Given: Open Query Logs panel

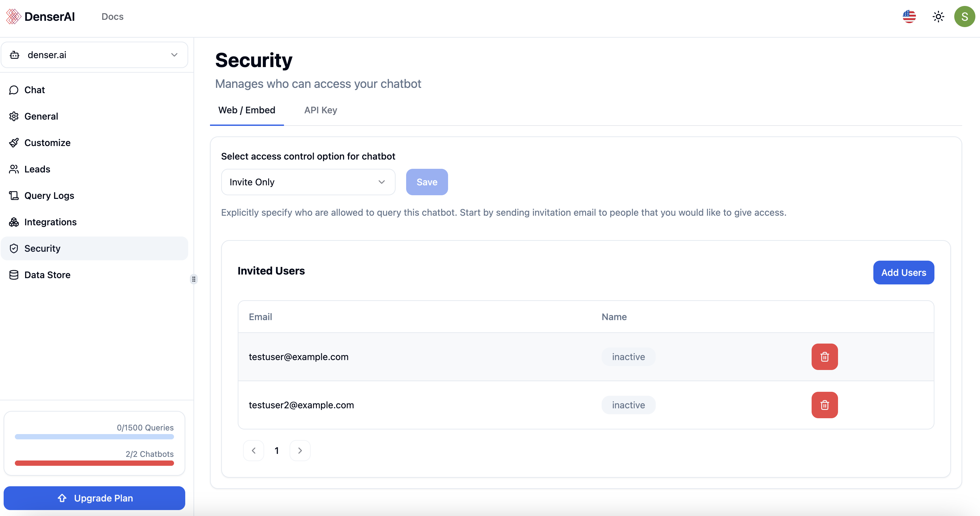Looking at the screenshot, I should [49, 195].
